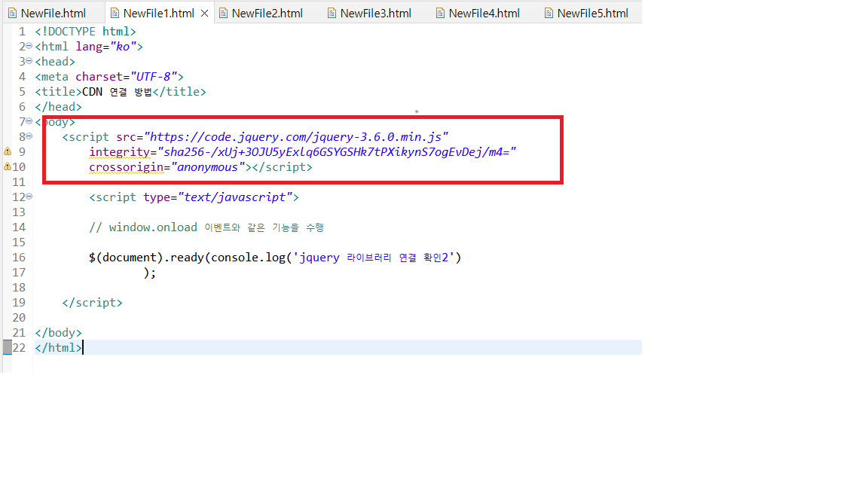Click the closing </head> tag
868x488 pixels.
click(x=58, y=107)
